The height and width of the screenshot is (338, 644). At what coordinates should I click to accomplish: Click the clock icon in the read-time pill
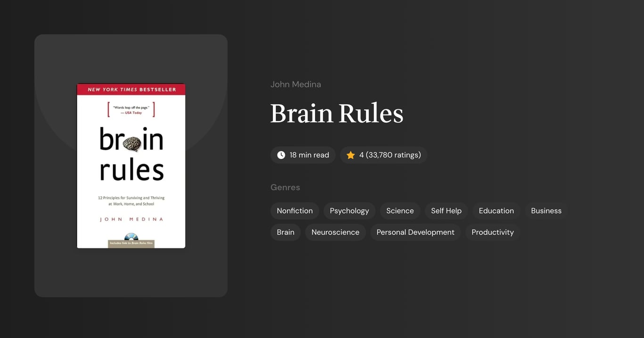coord(281,155)
